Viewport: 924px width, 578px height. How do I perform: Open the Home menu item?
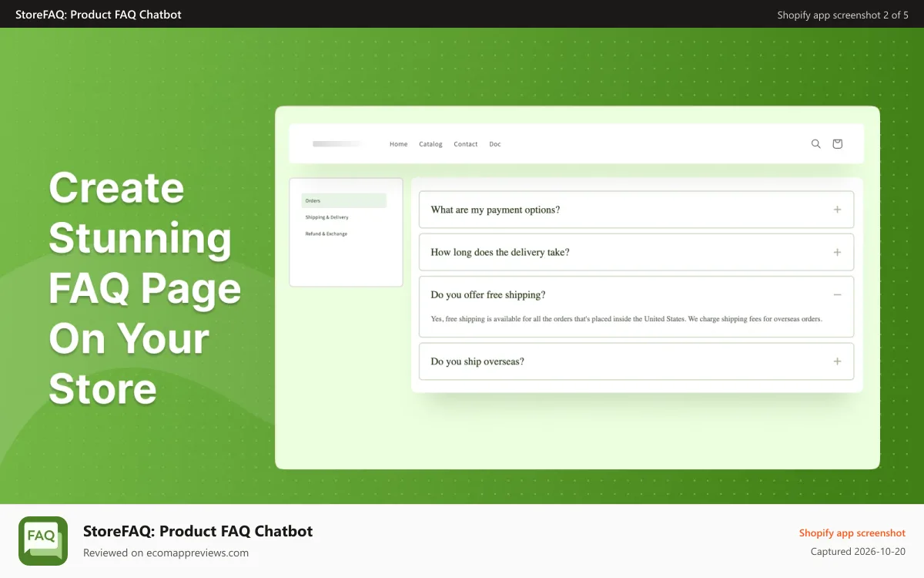(398, 144)
